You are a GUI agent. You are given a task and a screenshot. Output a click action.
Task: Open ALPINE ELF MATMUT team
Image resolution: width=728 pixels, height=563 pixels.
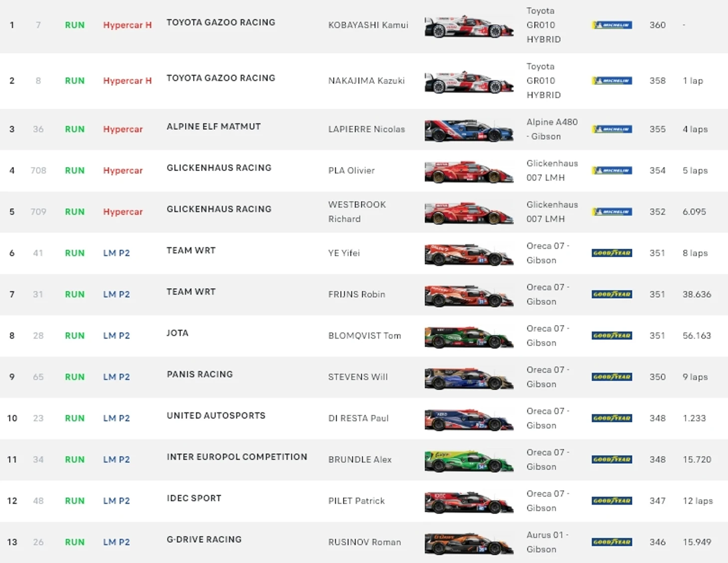coord(213,127)
